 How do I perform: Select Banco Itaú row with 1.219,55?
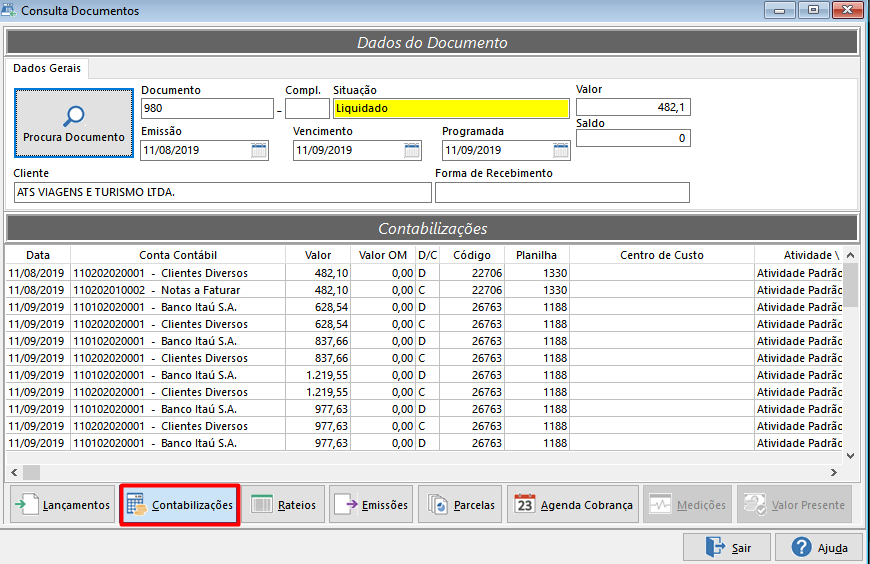pyautogui.click(x=424, y=375)
